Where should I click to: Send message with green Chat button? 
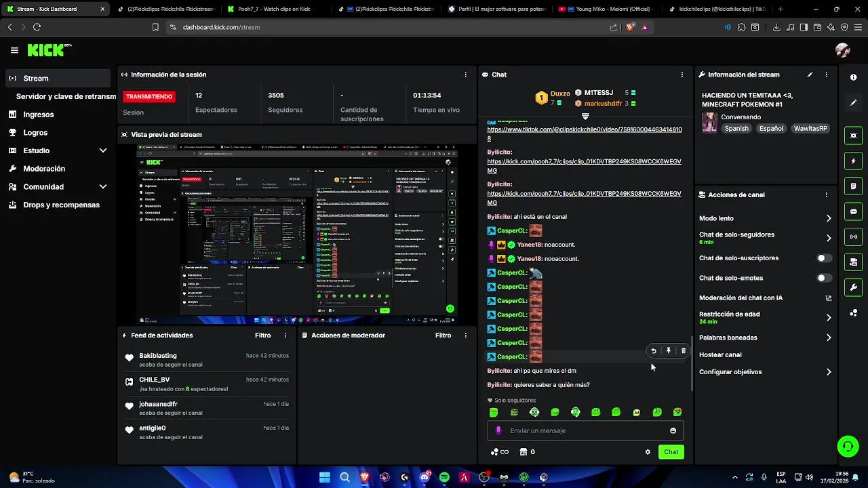(x=671, y=452)
